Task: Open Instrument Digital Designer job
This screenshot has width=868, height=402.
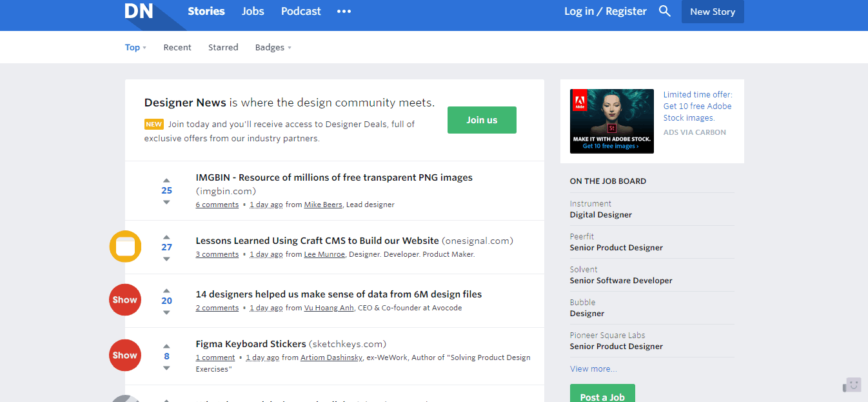Action: click(x=652, y=209)
